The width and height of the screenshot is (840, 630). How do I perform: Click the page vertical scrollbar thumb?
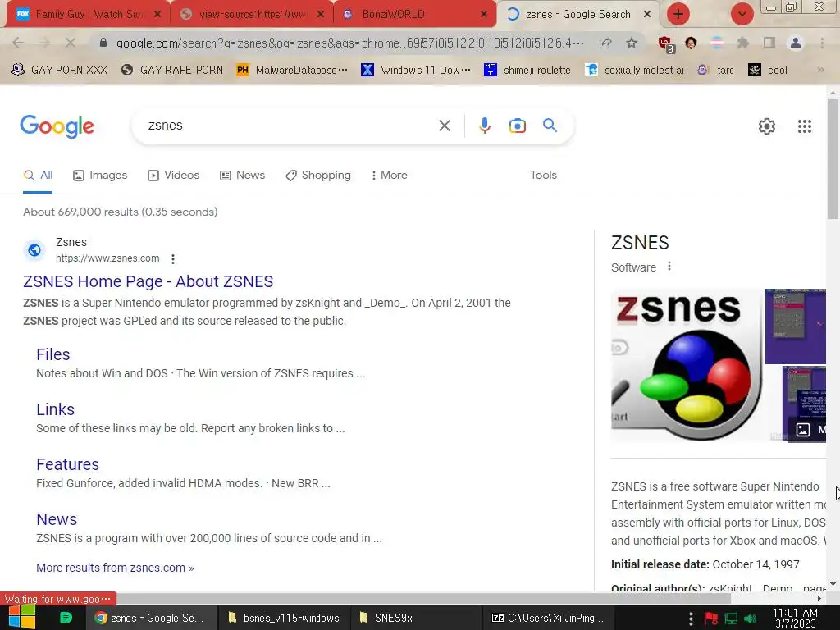(x=832, y=158)
